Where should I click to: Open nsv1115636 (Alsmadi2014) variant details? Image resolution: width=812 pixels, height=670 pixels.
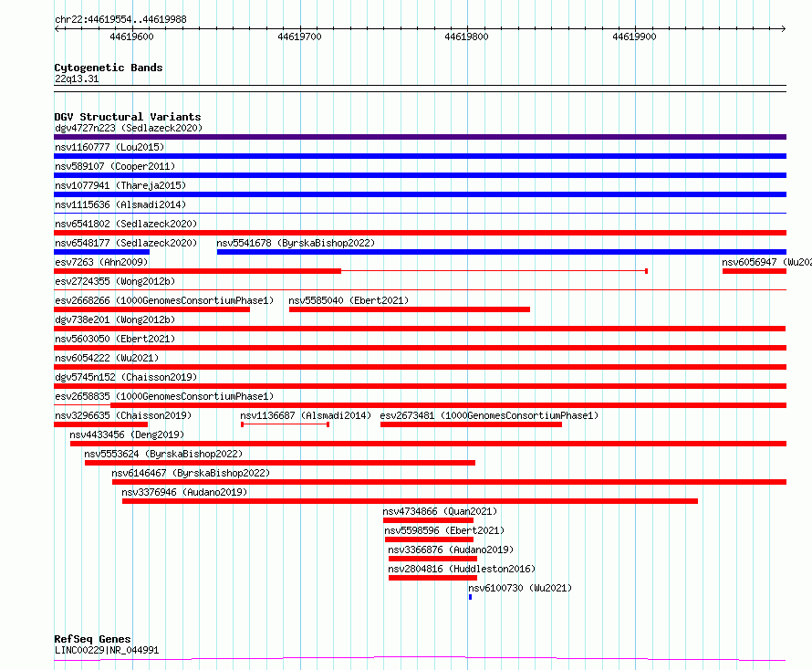120,204
